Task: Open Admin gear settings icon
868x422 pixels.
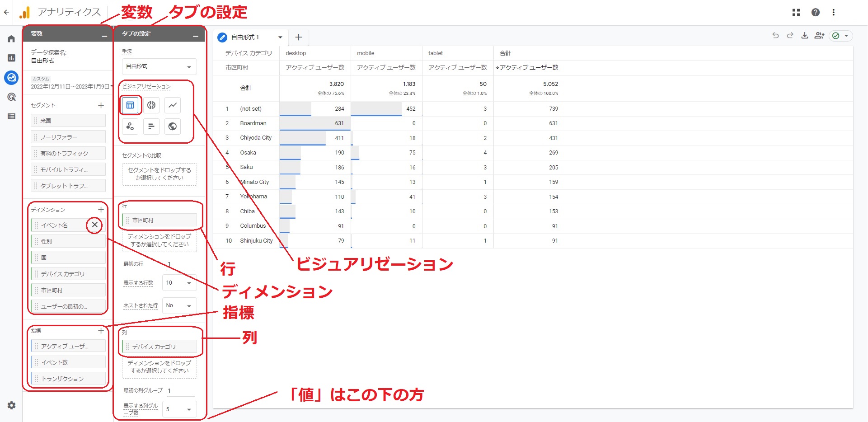Action: point(11,405)
